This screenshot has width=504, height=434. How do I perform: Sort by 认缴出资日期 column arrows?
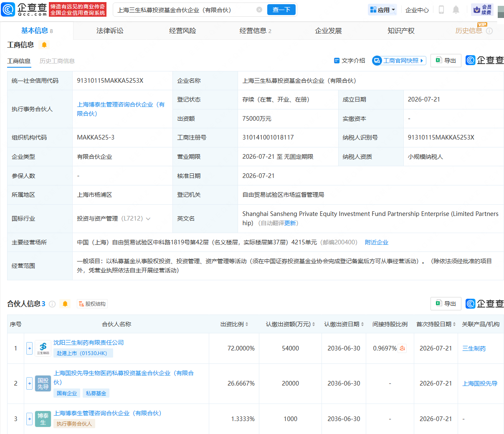(x=362, y=324)
